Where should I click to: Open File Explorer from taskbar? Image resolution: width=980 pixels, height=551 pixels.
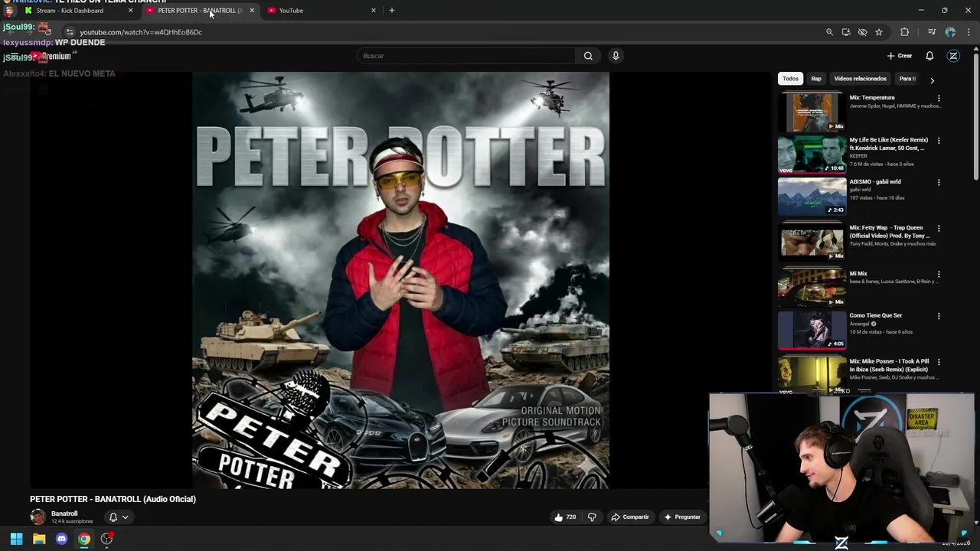pos(39,539)
